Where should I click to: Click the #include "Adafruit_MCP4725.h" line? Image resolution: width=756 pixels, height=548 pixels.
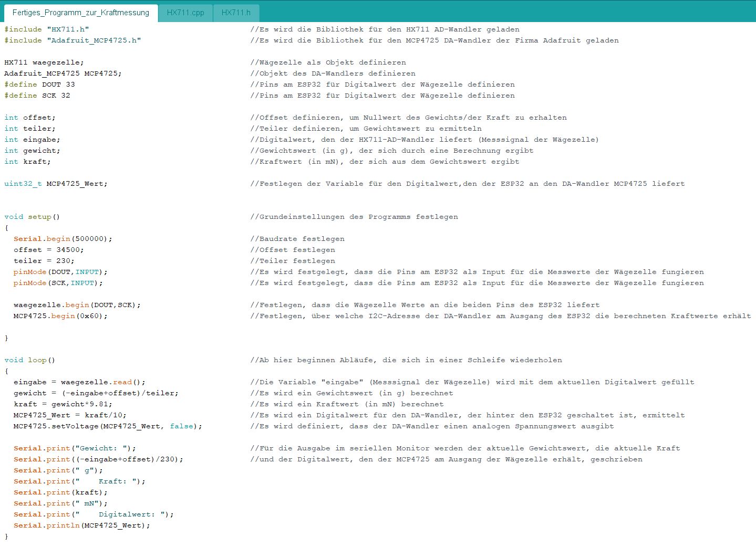73,40
